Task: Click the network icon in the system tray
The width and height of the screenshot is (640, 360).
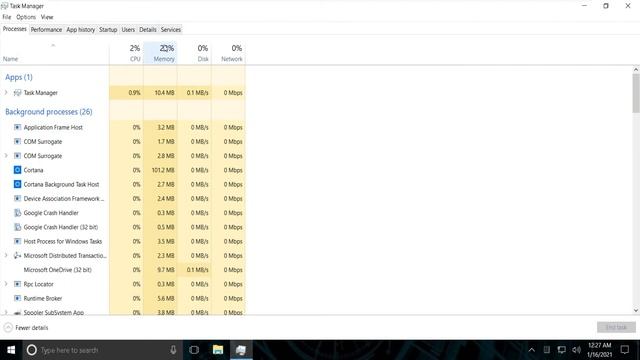Action: click(562, 350)
